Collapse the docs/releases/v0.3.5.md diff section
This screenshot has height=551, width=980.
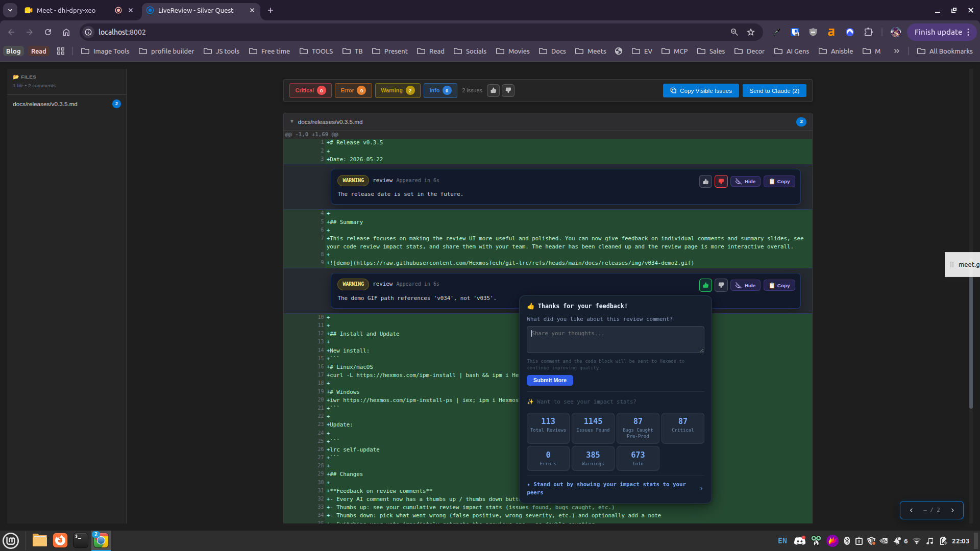click(292, 121)
